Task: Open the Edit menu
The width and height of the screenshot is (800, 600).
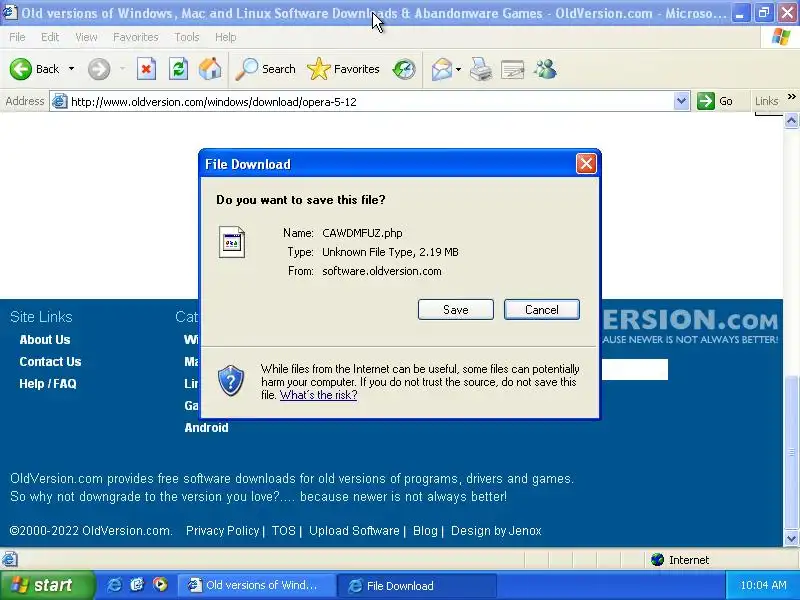Action: pyautogui.click(x=50, y=37)
